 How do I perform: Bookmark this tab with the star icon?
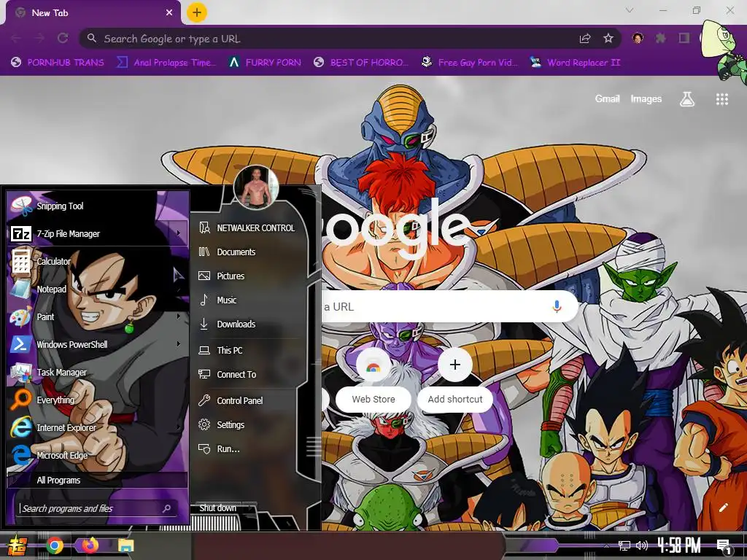click(x=608, y=38)
